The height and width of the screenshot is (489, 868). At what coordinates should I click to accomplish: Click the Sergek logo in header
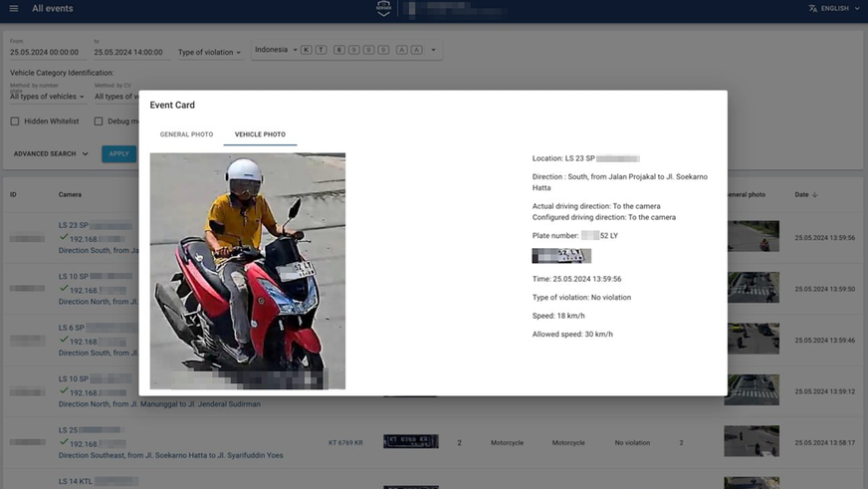[x=383, y=9]
